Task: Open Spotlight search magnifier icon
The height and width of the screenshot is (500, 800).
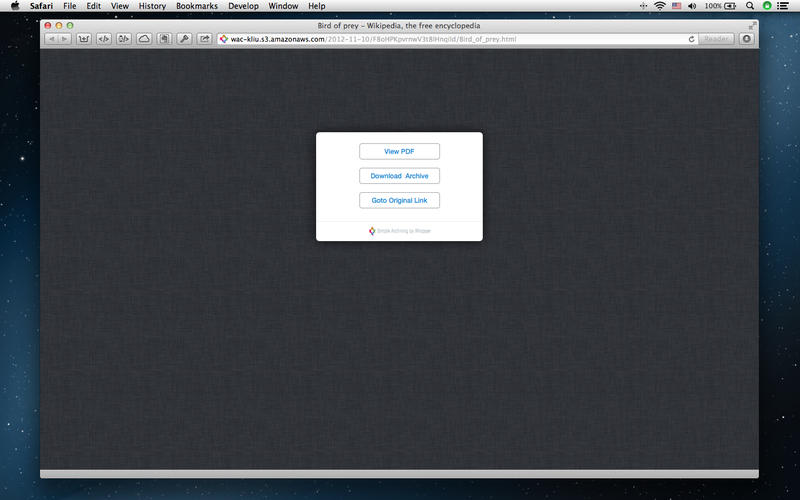Action: (749, 6)
